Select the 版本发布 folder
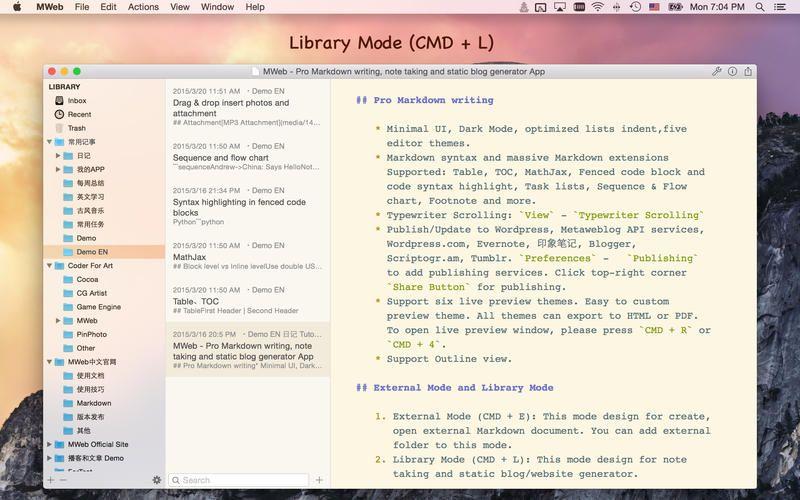The image size is (800, 500). [84, 417]
